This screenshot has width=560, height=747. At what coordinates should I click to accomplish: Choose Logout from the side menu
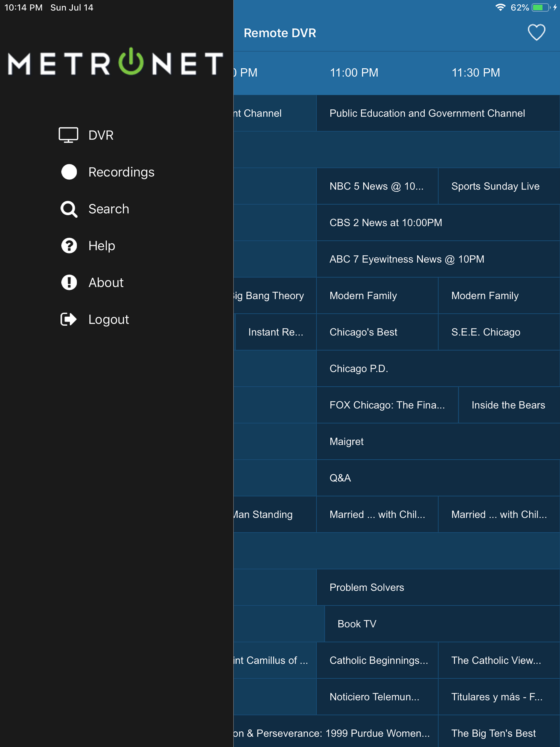click(109, 319)
